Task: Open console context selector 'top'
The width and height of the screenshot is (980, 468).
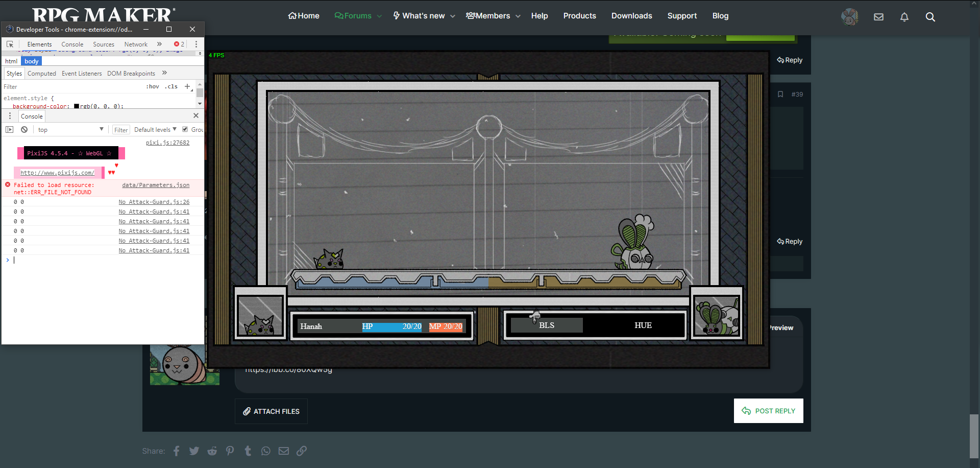Action: [70, 130]
